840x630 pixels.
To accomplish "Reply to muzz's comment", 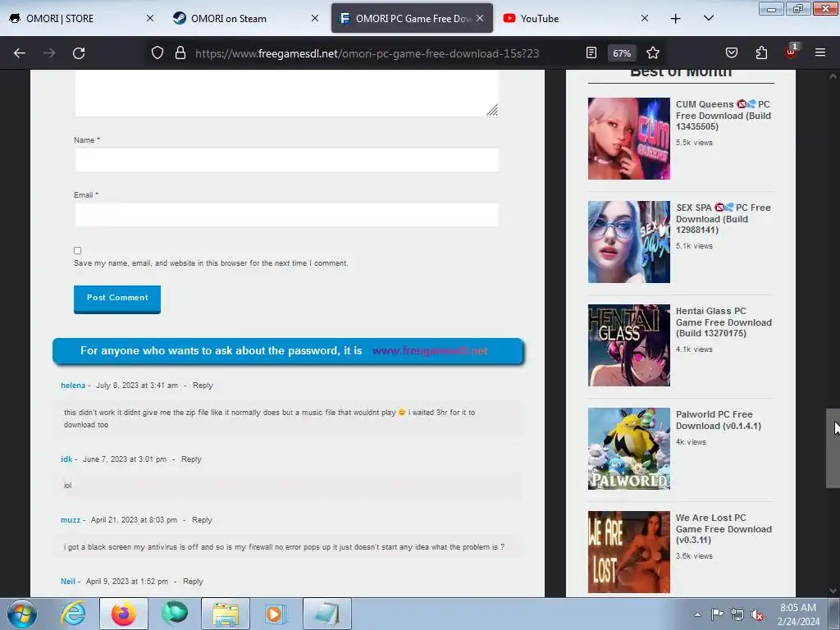I will click(202, 519).
